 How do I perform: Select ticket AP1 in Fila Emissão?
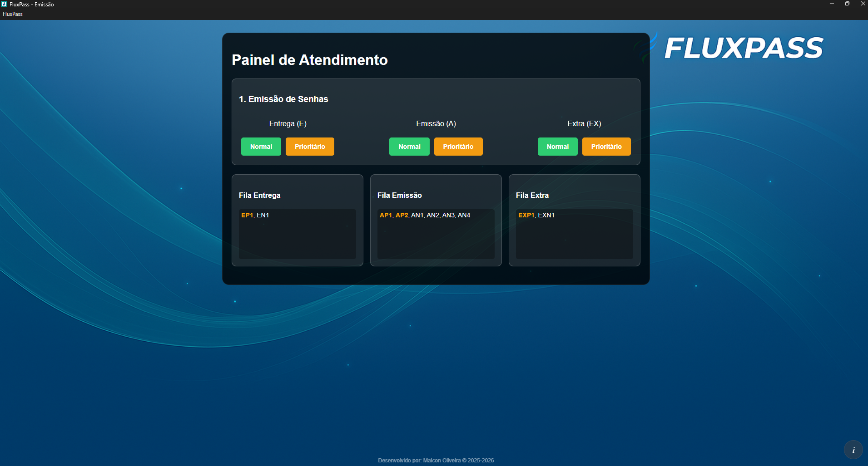pos(386,215)
